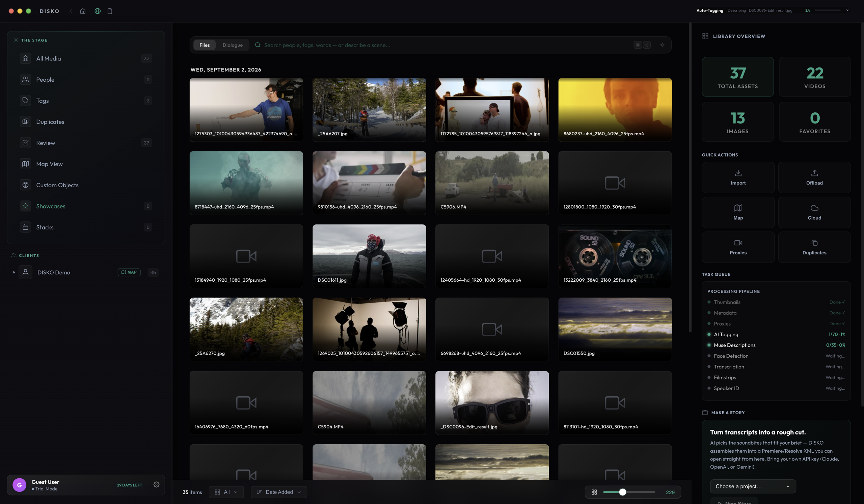The width and height of the screenshot is (864, 504).
Task: Open the _25A6207.jpg thumbnail
Action: (x=369, y=110)
